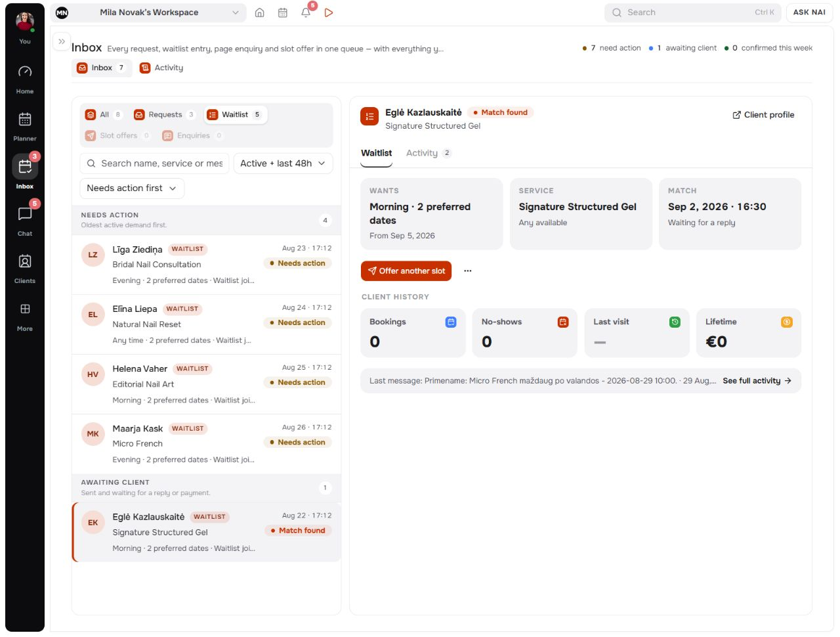840x637 pixels.
Task: Select the Requests filter chip
Action: click(x=165, y=115)
